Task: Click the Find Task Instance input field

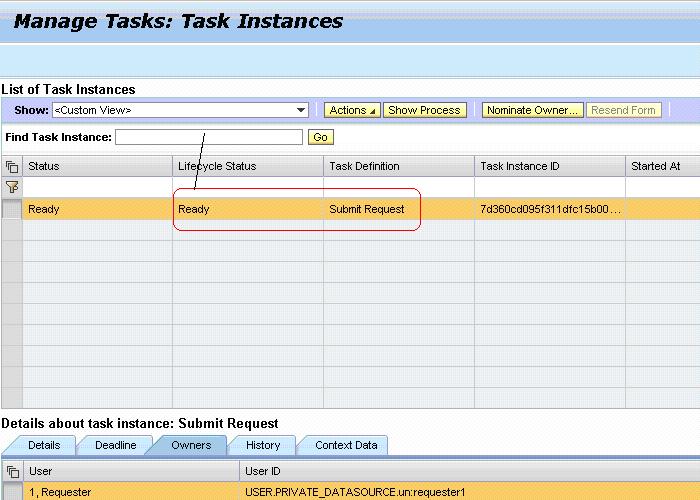Action: (x=209, y=137)
